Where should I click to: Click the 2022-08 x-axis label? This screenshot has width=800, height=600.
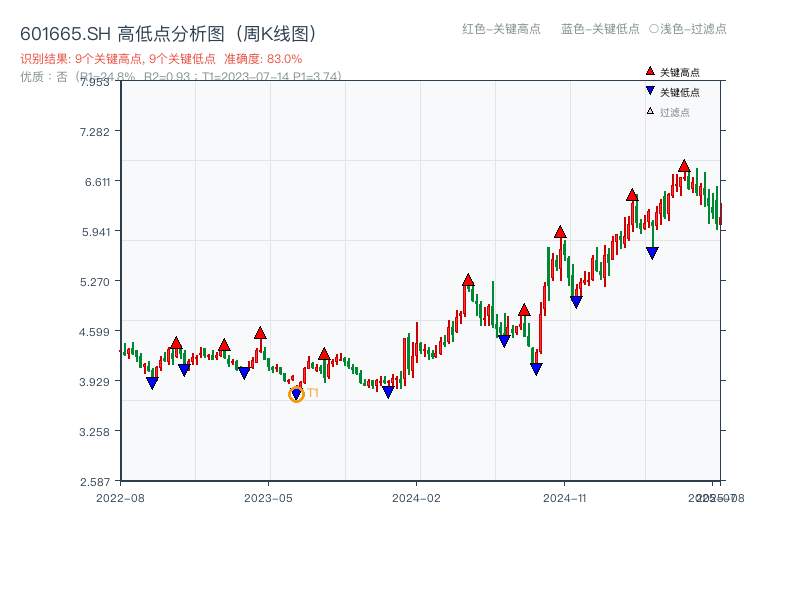coord(120,498)
